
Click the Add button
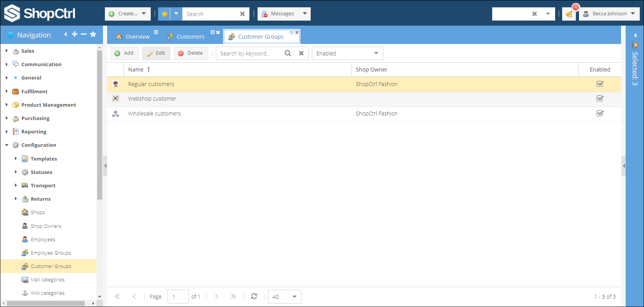tap(124, 53)
